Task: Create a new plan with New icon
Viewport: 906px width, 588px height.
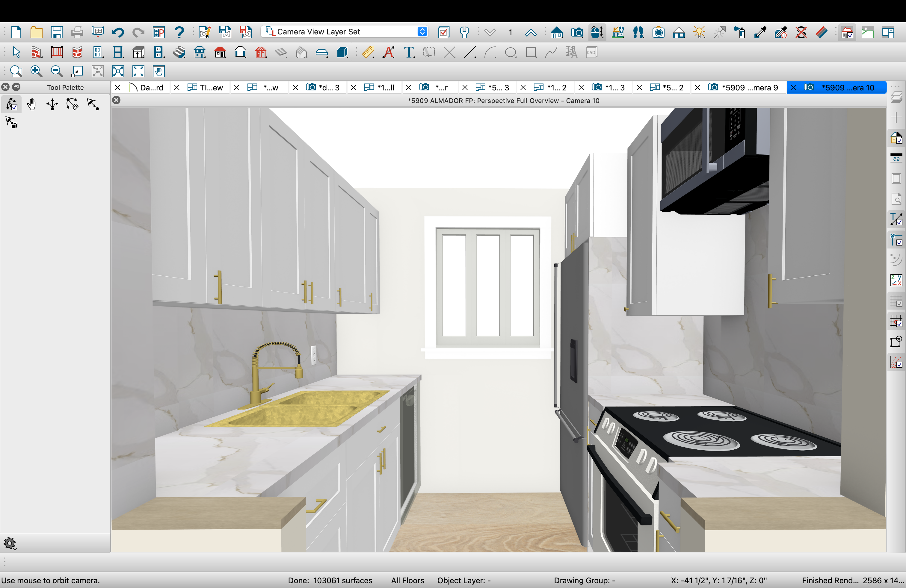Action: point(16,32)
